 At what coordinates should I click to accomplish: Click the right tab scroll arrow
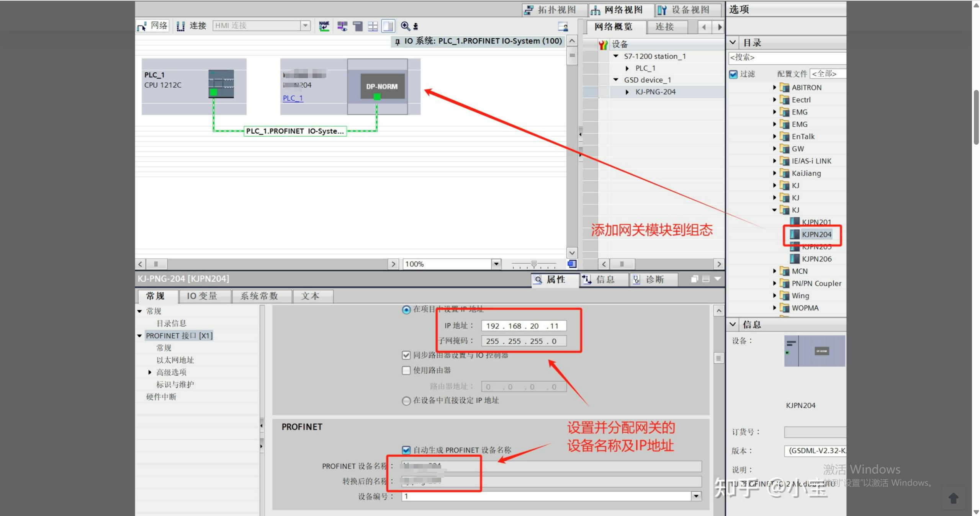click(x=719, y=27)
